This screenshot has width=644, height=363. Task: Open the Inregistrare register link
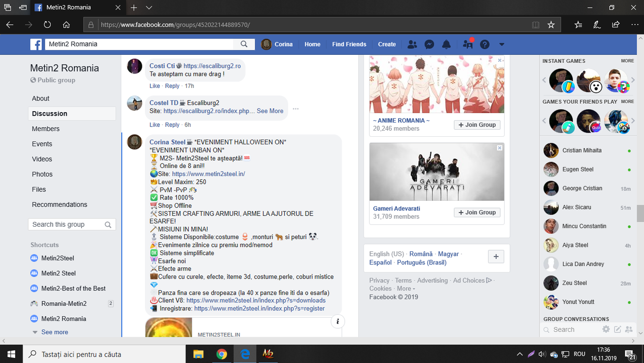click(259, 308)
